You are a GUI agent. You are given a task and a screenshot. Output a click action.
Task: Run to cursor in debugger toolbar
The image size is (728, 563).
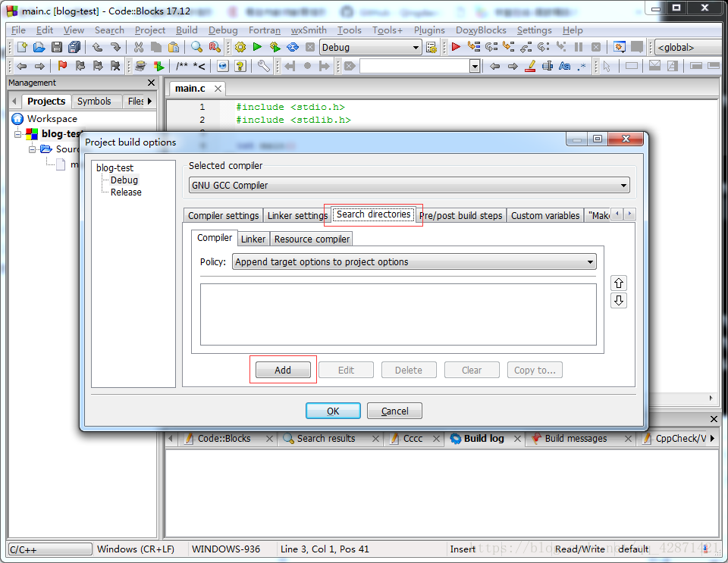pos(473,47)
